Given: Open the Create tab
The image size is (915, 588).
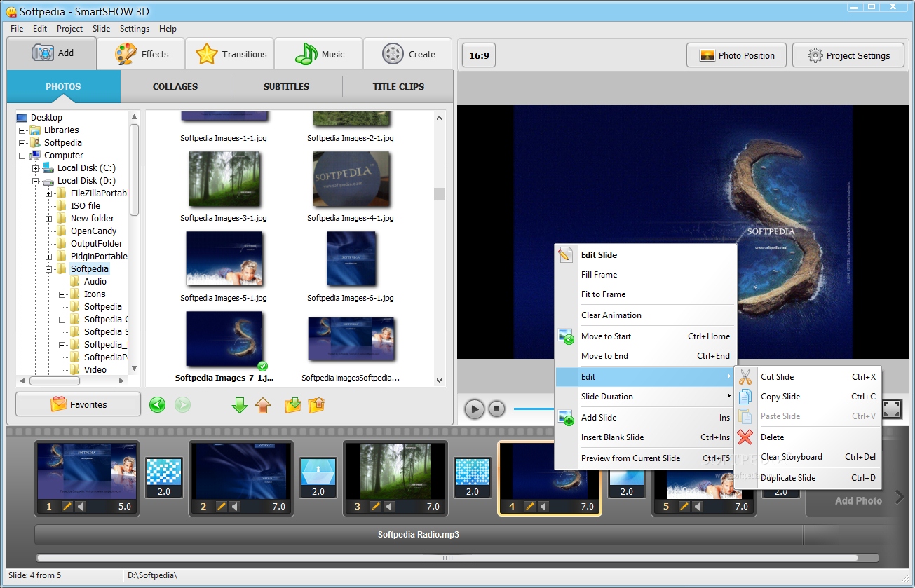Looking at the screenshot, I should coord(408,54).
